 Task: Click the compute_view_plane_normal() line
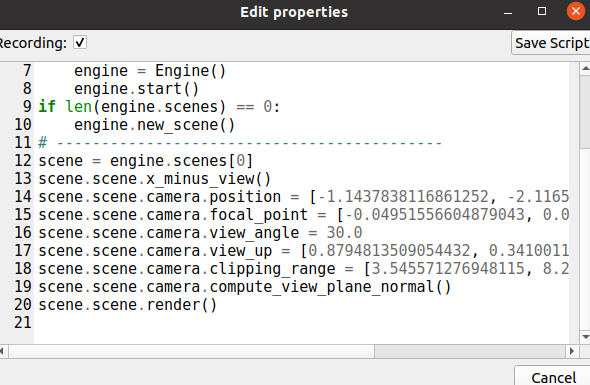click(245, 287)
